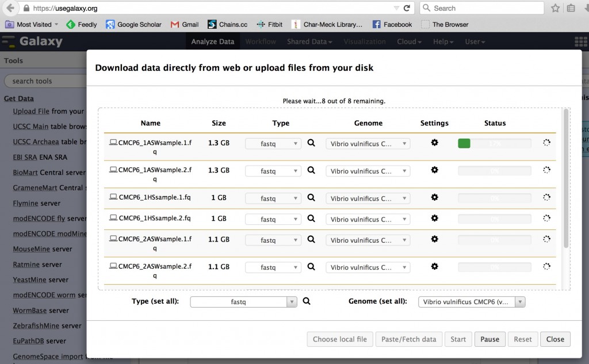
Task: Click the loading spinner for CMCP6_1ASWsample.2.fq
Action: tap(546, 170)
